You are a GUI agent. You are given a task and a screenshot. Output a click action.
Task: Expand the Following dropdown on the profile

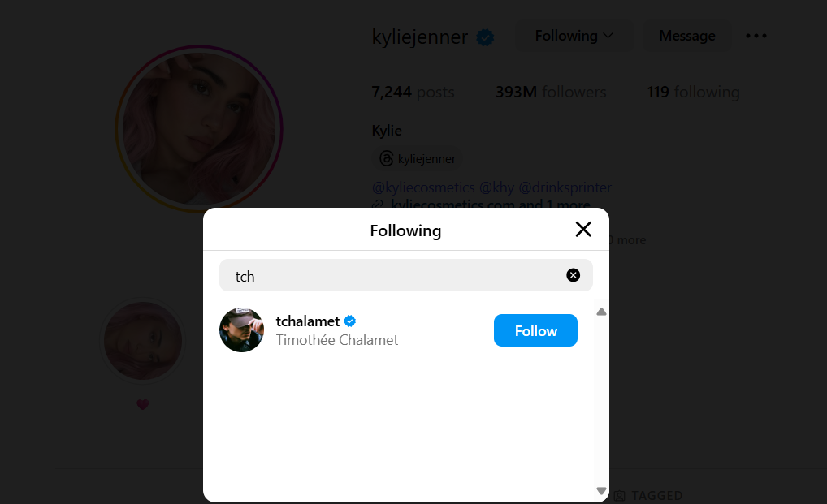click(574, 36)
